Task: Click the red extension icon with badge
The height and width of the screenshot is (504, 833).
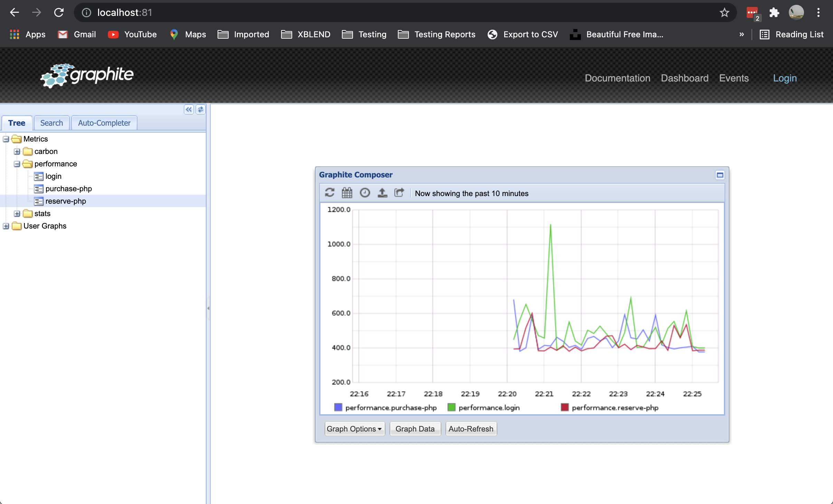Action: [x=754, y=13]
